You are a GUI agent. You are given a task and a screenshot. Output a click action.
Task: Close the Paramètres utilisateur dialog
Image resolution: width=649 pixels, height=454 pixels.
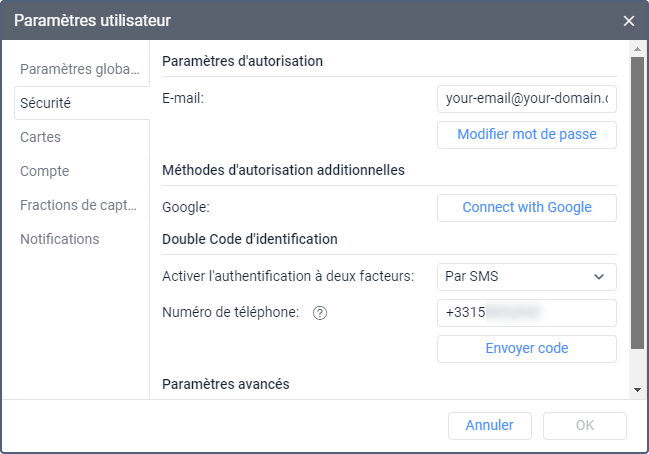pyautogui.click(x=629, y=20)
